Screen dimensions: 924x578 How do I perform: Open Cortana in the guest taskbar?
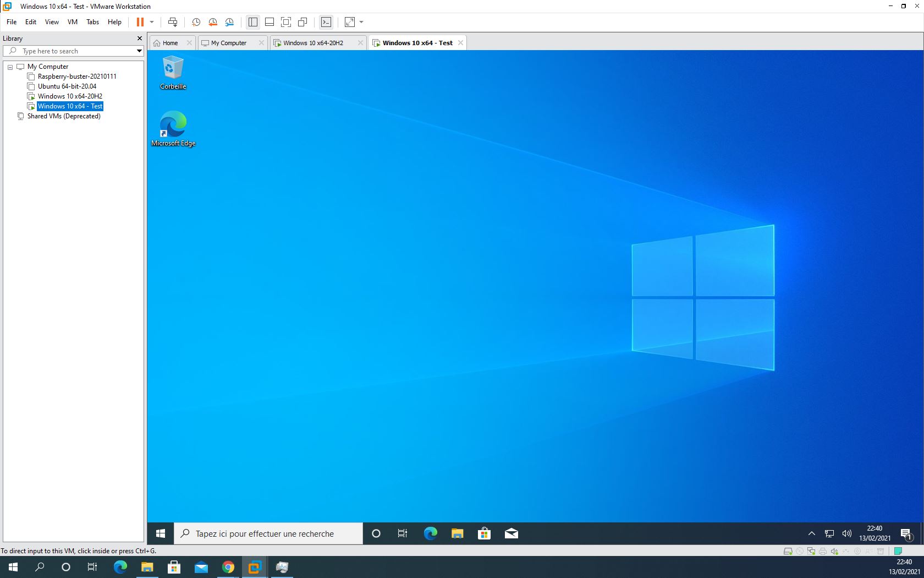click(376, 533)
